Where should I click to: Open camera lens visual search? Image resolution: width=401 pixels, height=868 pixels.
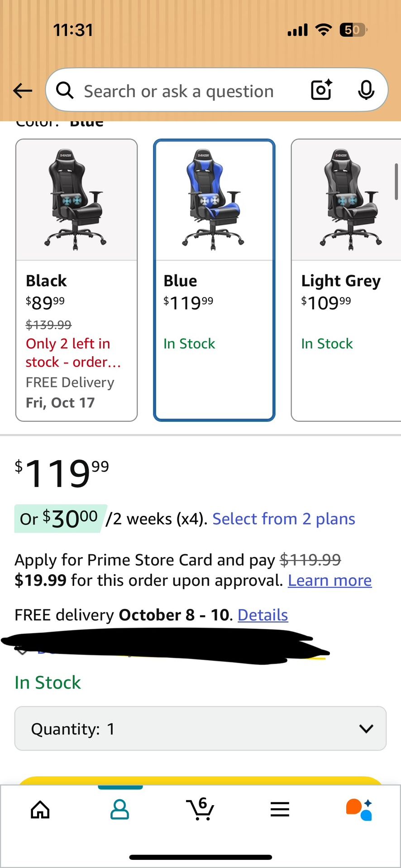tap(321, 90)
